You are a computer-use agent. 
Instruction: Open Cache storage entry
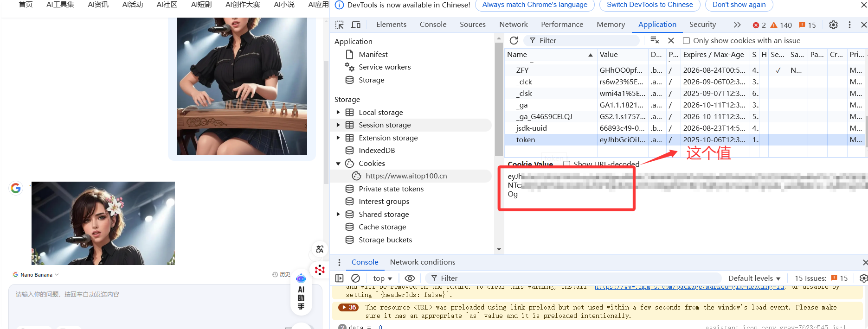pyautogui.click(x=382, y=227)
